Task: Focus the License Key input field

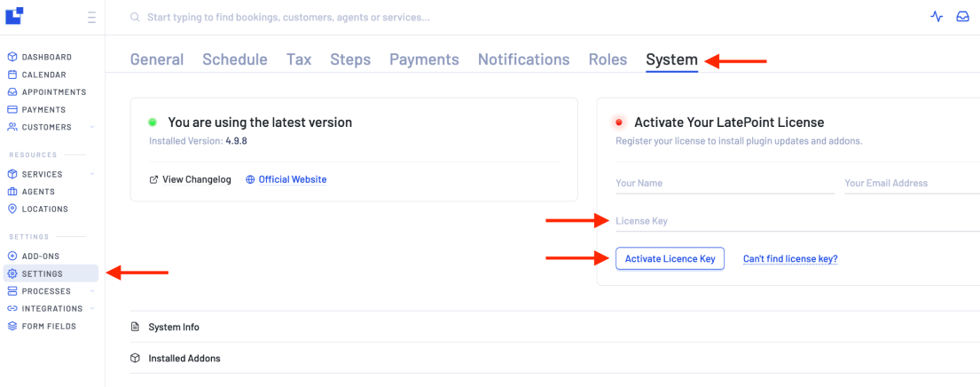Action: [x=797, y=221]
